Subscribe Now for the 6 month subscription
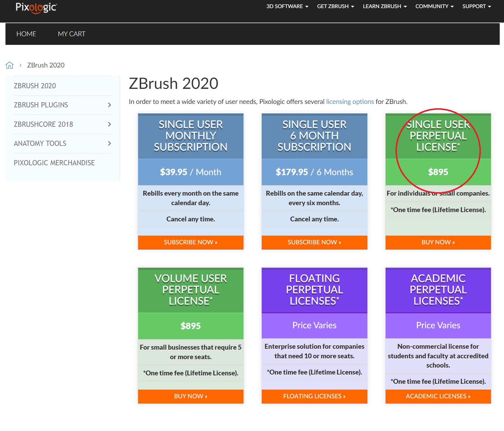 click(x=314, y=242)
